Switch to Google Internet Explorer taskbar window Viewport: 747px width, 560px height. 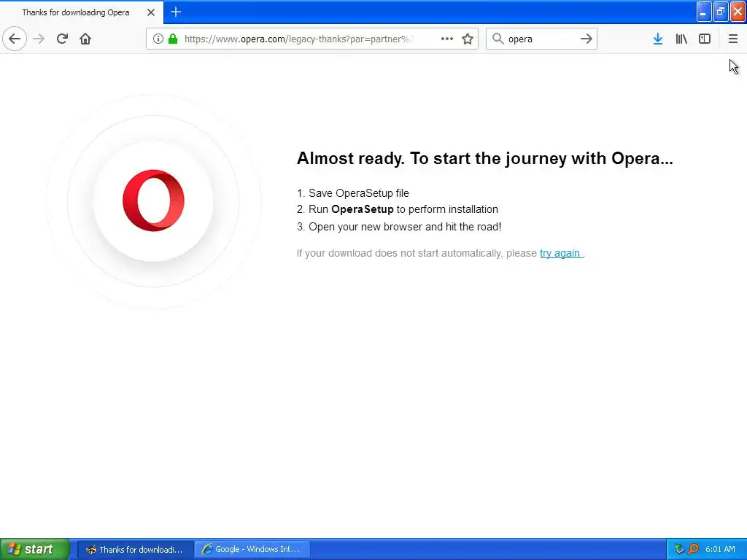point(252,550)
